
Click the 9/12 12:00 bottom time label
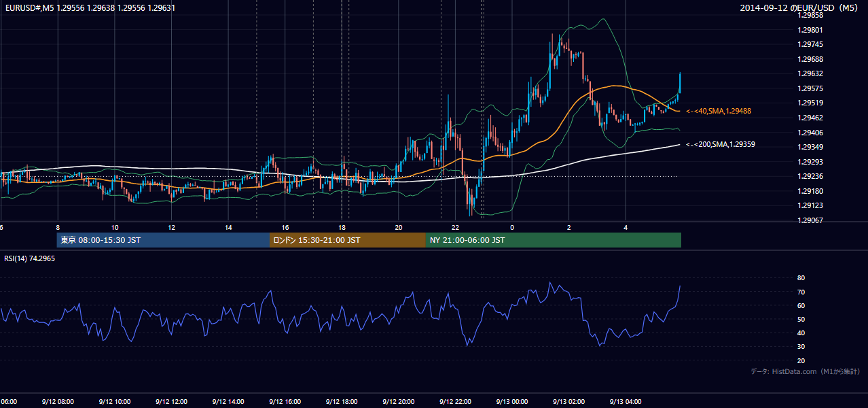pyautogui.click(x=171, y=402)
